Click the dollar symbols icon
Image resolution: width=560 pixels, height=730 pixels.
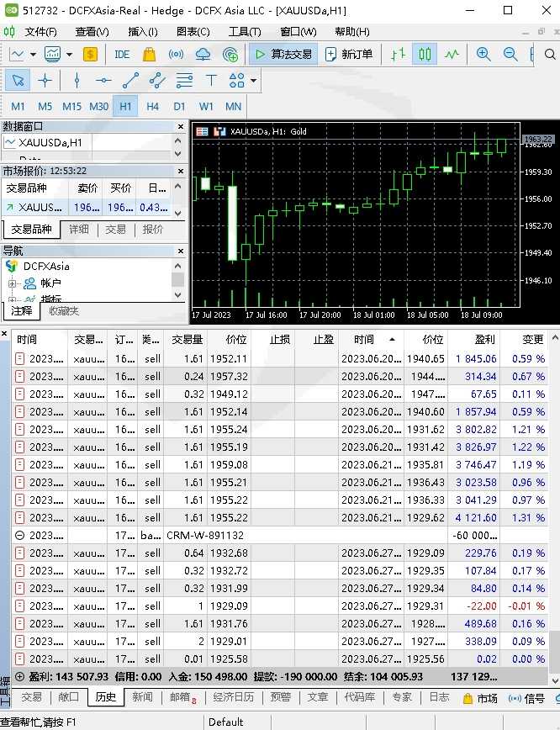point(90,55)
